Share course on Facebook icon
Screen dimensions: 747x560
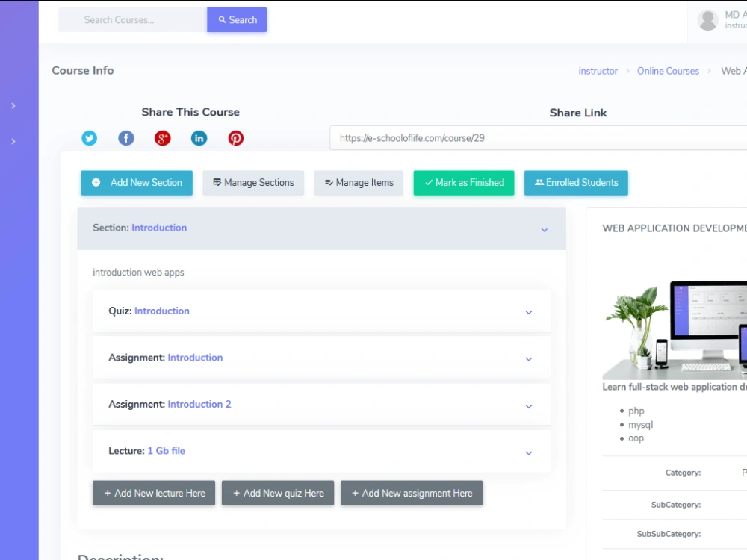pyautogui.click(x=126, y=138)
